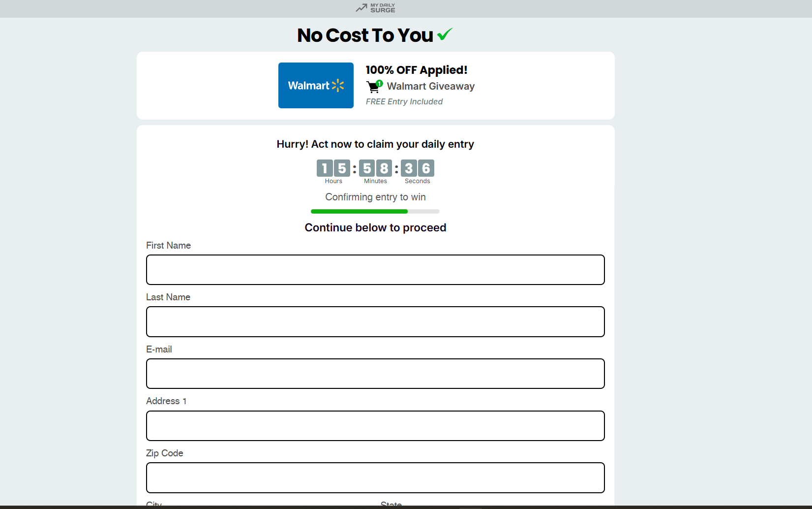Click 'Confirming entry to win' text
Image resolution: width=812 pixels, height=509 pixels.
[x=375, y=197]
